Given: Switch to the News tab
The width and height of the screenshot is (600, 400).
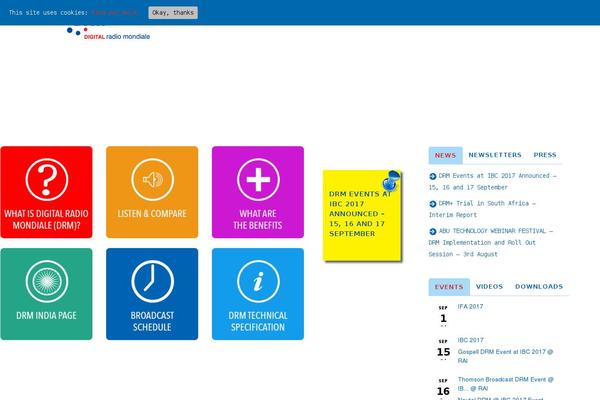Looking at the screenshot, I should pyautogui.click(x=445, y=155).
